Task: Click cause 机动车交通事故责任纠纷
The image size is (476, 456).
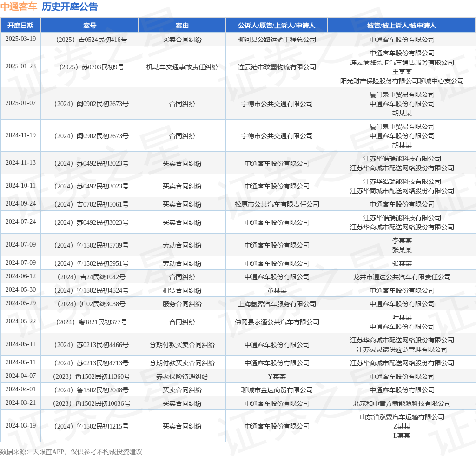Action: pyautogui.click(x=182, y=67)
